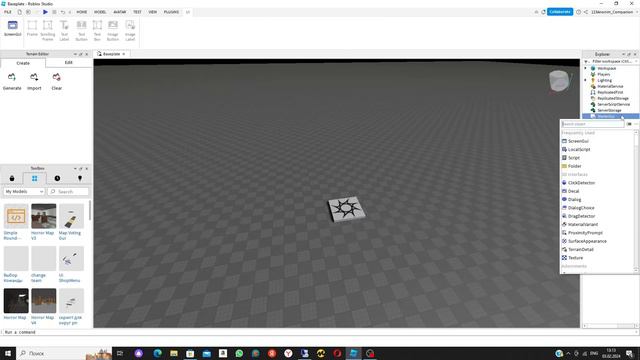This screenshot has width=640, height=360.
Task: Open the MODEL ribbon tab
Action: pyautogui.click(x=100, y=12)
